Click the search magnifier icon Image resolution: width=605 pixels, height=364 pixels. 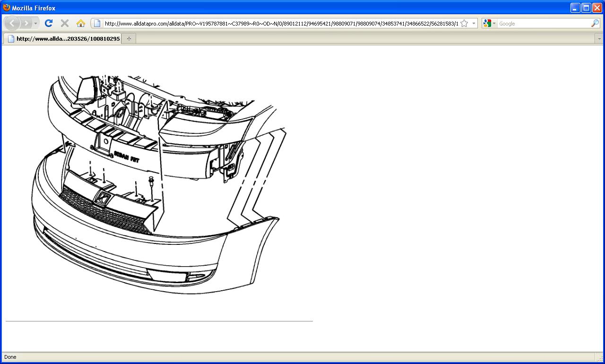point(595,23)
